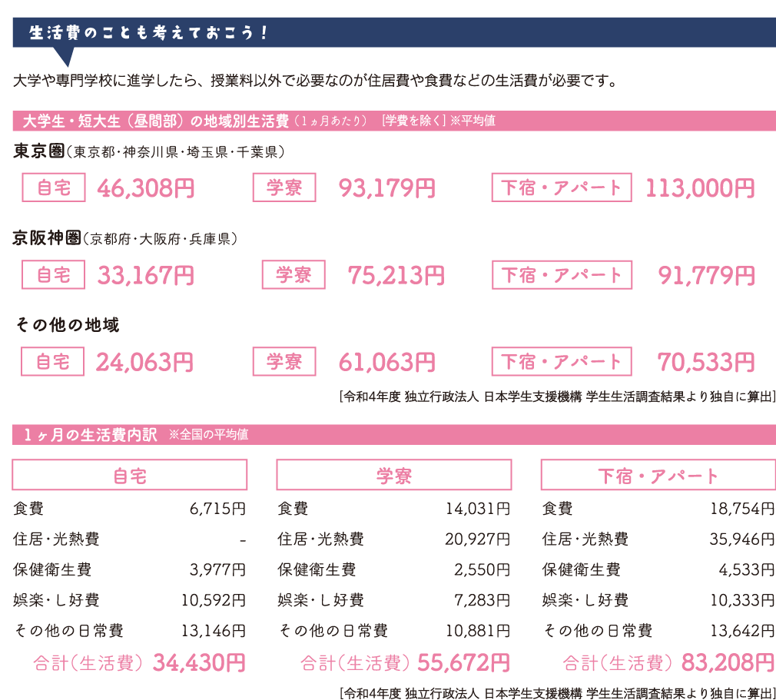The width and height of the screenshot is (776, 700).
Task: Click the 学寮 box under その他の地域
Action: (284, 361)
